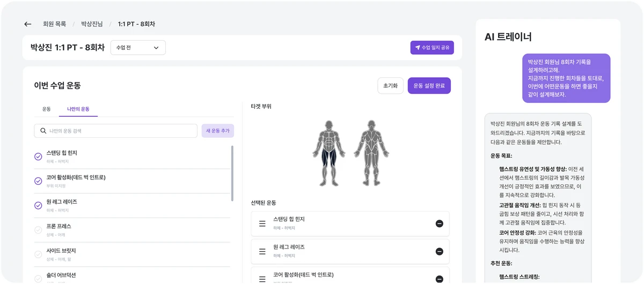Open the 박상진님 breadcrumb link
Image resolution: width=644 pixels, height=284 pixels.
(92, 24)
